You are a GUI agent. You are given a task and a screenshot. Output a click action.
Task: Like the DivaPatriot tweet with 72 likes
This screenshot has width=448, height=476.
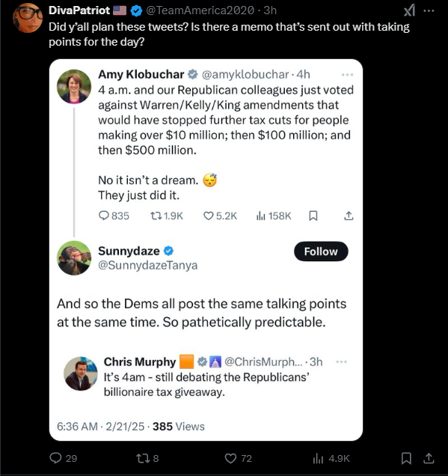(x=230, y=458)
